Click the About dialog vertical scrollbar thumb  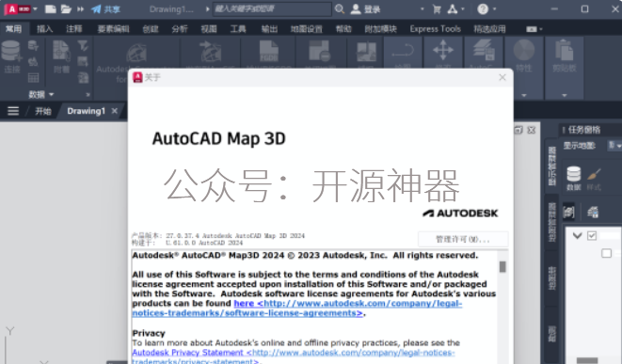[502, 267]
